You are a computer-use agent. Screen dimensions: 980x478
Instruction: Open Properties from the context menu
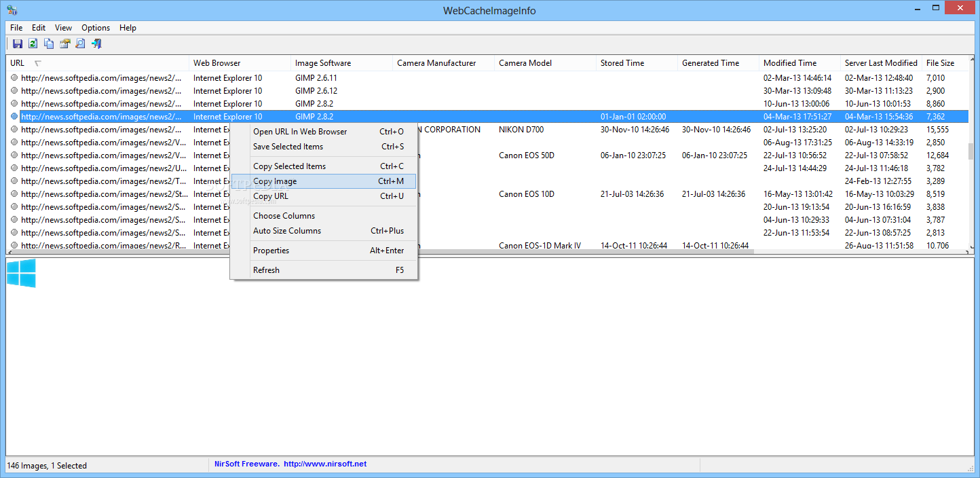324,251
